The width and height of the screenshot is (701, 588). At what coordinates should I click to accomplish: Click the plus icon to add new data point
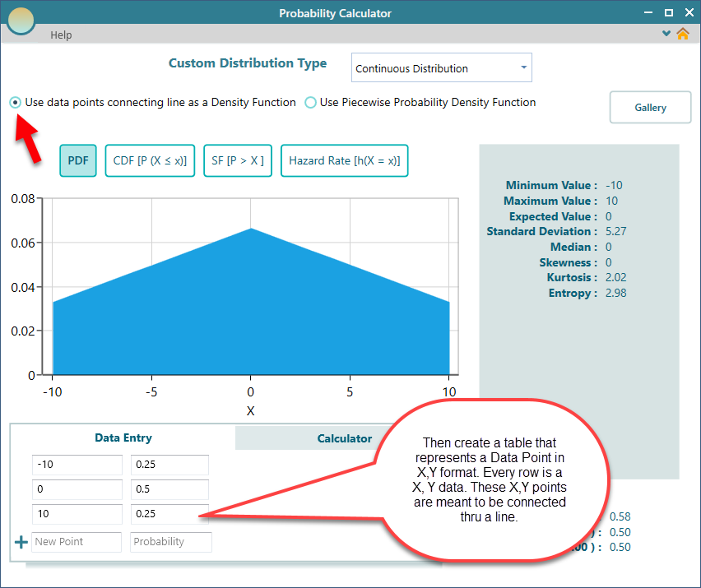point(21,541)
